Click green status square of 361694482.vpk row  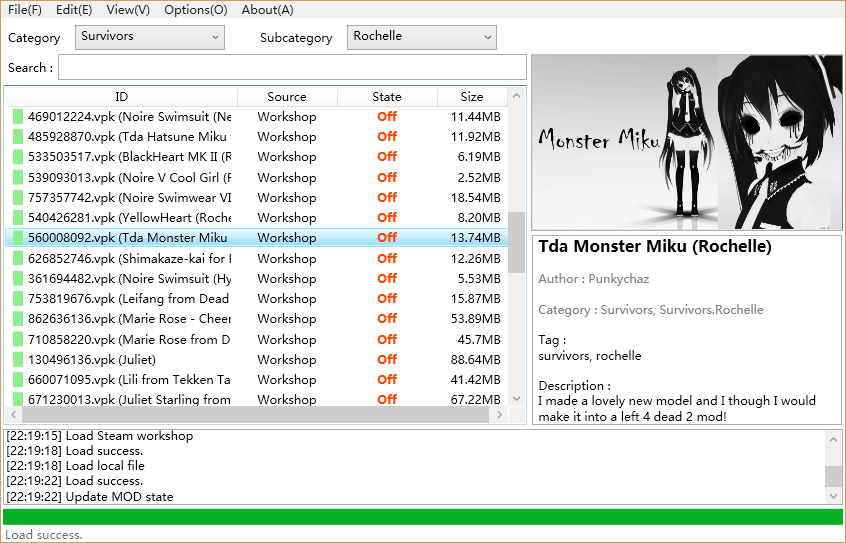pyautogui.click(x=18, y=279)
